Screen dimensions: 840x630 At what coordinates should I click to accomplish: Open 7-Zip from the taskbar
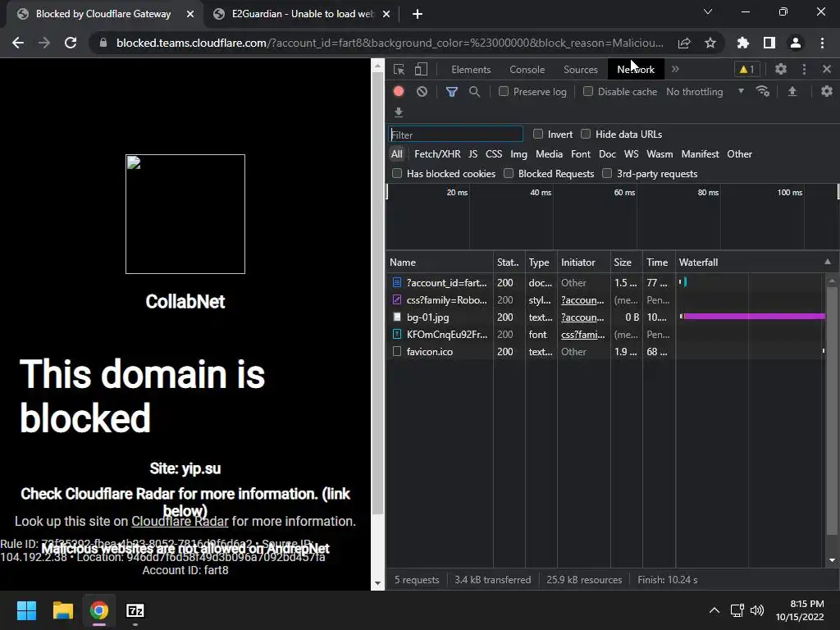click(135, 610)
